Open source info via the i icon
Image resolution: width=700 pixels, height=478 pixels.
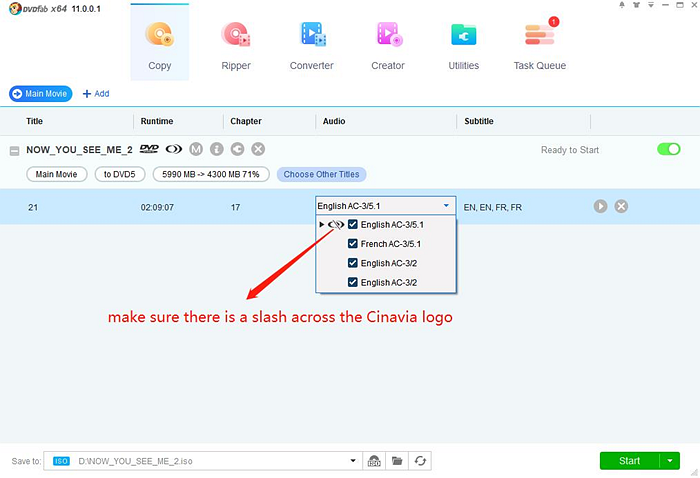point(217,149)
